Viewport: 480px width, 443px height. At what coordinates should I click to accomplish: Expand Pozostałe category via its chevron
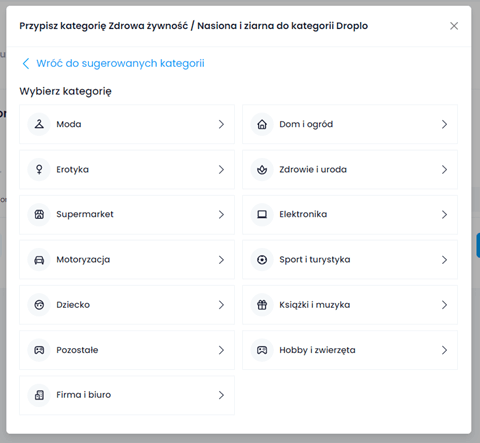(x=221, y=350)
